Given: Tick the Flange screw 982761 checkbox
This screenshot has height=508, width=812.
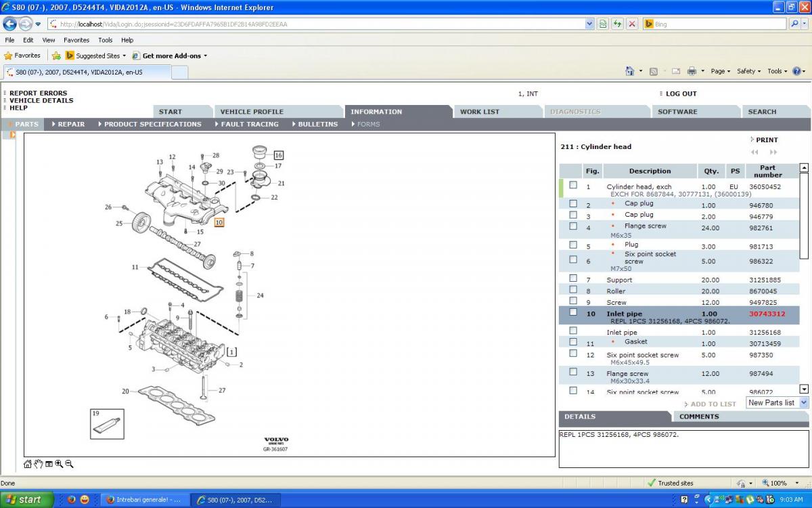Looking at the screenshot, I should pyautogui.click(x=573, y=226).
